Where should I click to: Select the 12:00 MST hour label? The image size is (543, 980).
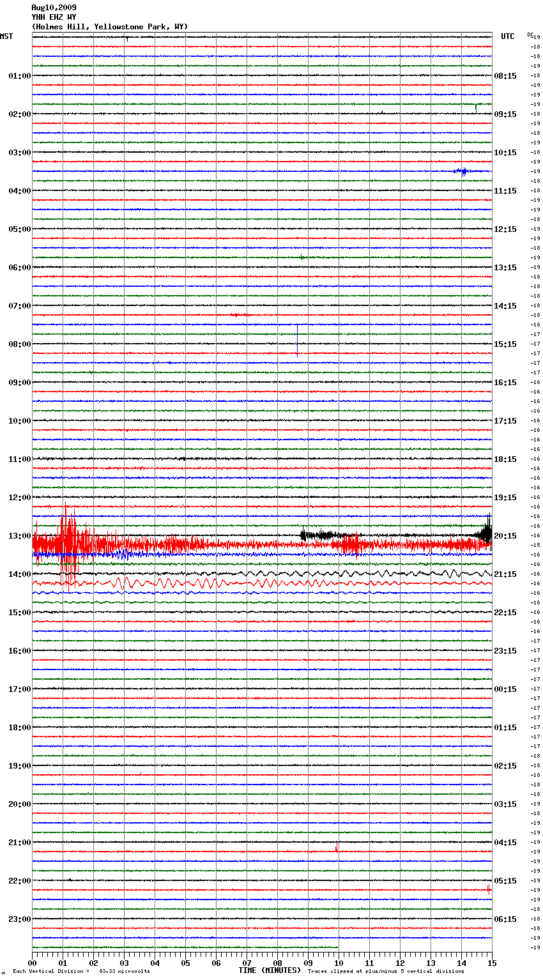[20, 498]
